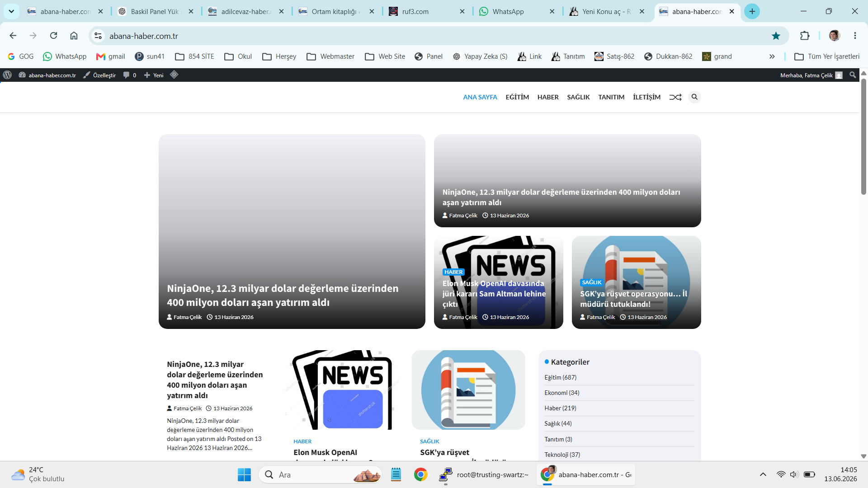Open the TANITIM menu item

611,97
